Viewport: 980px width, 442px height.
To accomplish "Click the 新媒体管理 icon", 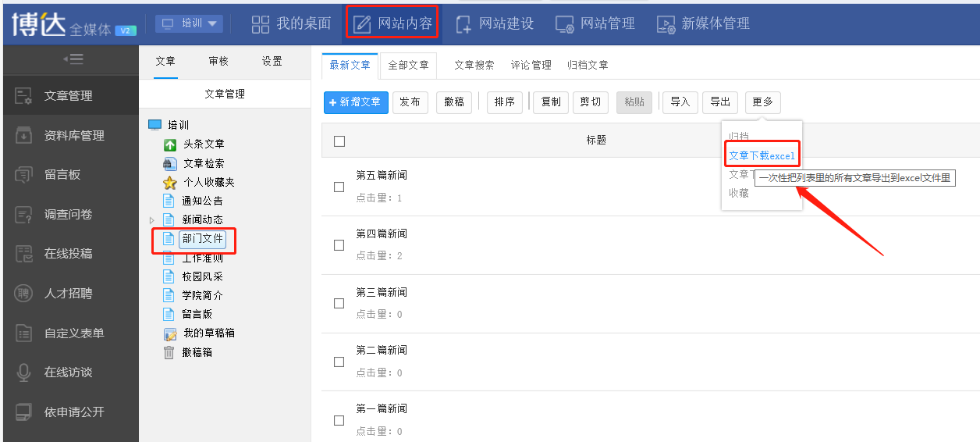I will click(x=666, y=24).
